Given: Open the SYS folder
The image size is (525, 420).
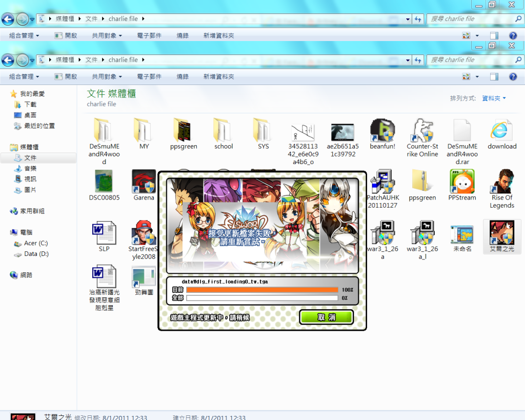Looking at the screenshot, I should coord(263,134).
